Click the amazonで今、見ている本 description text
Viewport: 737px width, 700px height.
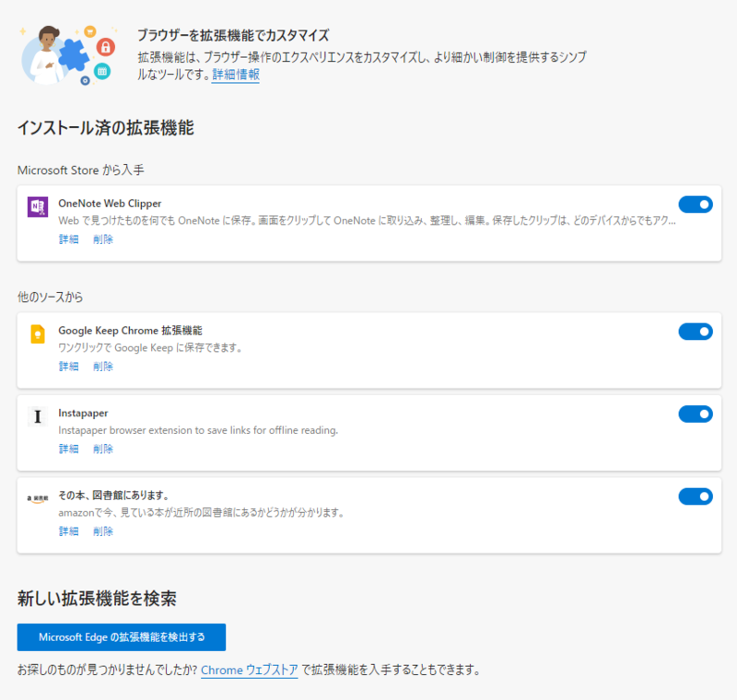click(201, 512)
